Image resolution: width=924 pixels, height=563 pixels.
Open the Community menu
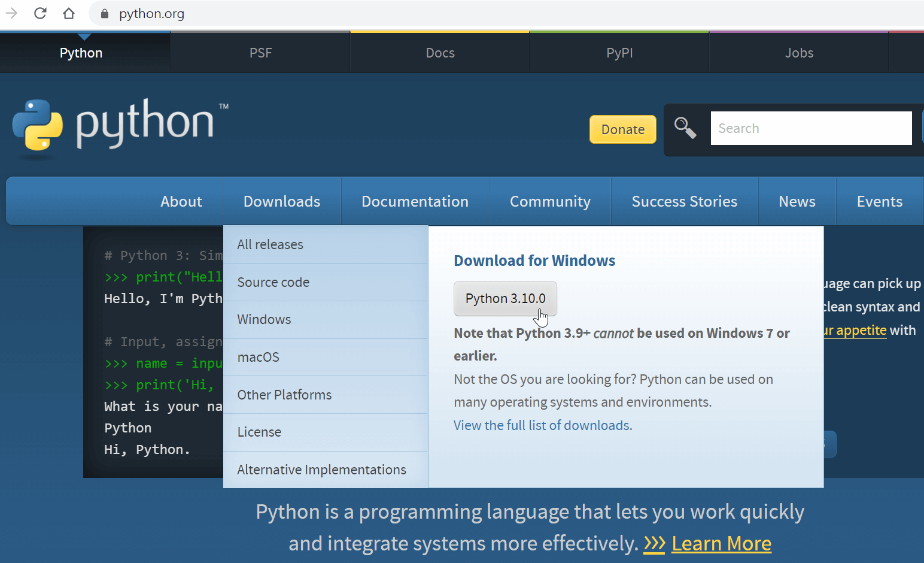click(551, 201)
